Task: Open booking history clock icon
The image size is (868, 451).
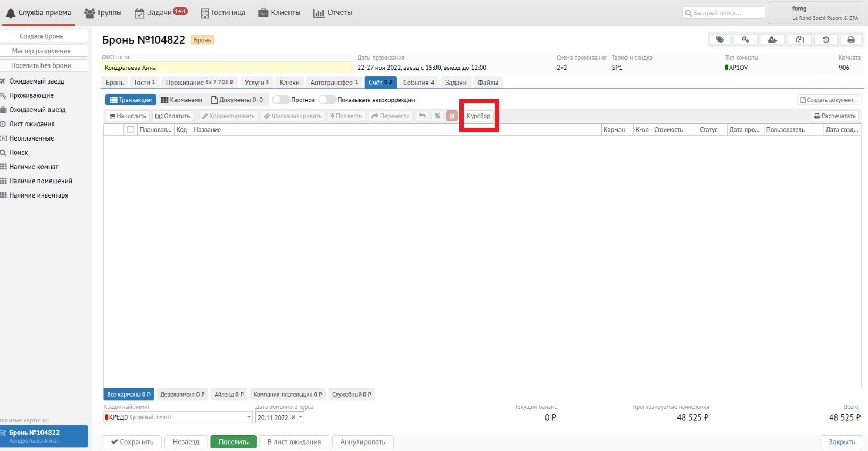Action: click(x=825, y=40)
